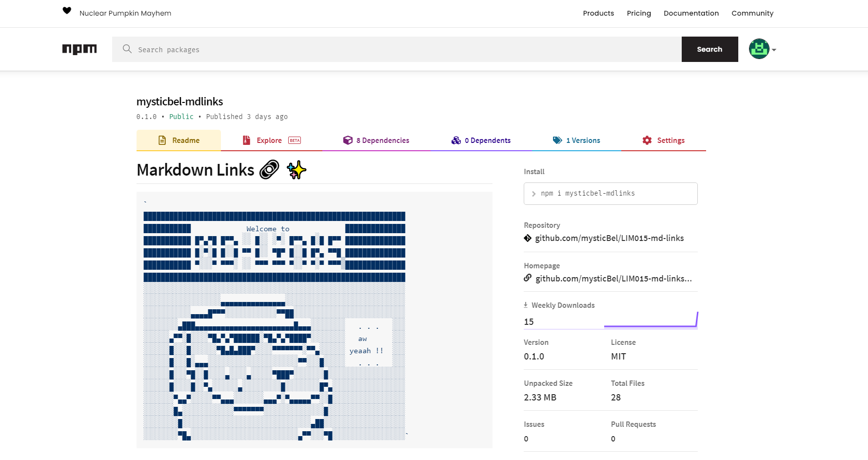Screen dimensions: 868x460
Task: Click the install prompt chevron icon
Action: (533, 194)
